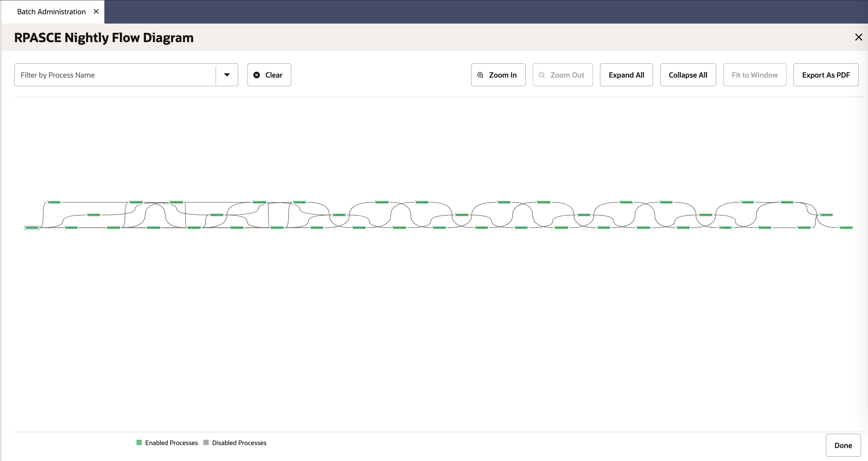Click the Zoom Out magnifier icon

(541, 75)
